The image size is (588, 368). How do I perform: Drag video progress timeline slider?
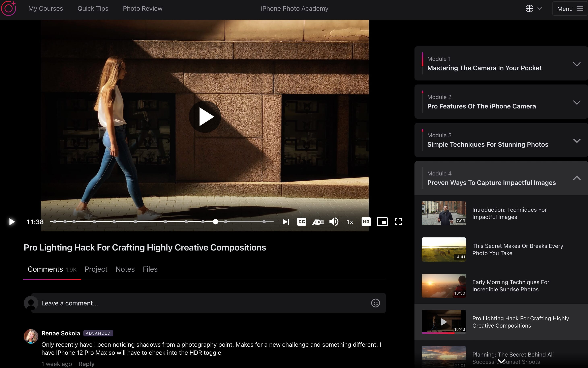coord(215,222)
